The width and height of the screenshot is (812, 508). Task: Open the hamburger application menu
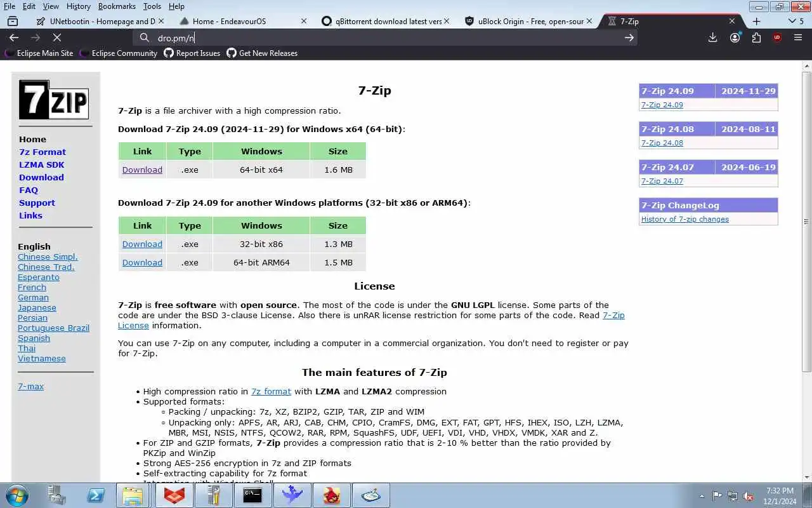click(798, 37)
